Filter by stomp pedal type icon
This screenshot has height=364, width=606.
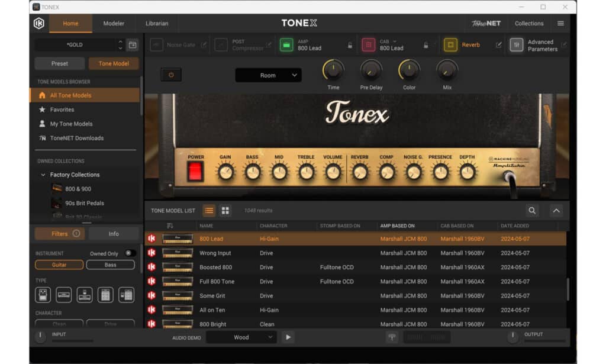click(43, 295)
